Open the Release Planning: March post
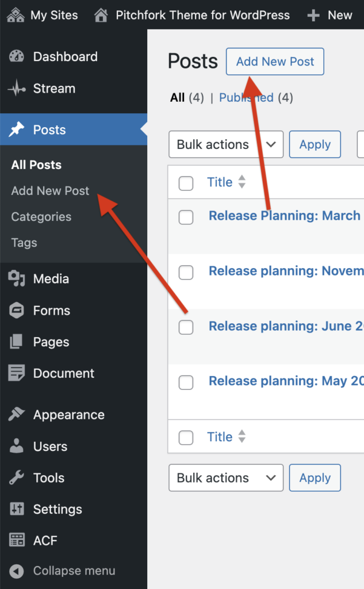Image resolution: width=364 pixels, height=589 pixels. coord(285,216)
